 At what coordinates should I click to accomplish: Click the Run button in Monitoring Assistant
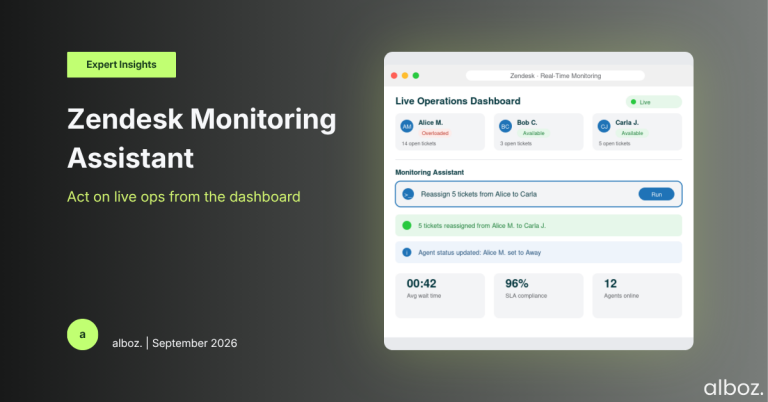coord(656,194)
